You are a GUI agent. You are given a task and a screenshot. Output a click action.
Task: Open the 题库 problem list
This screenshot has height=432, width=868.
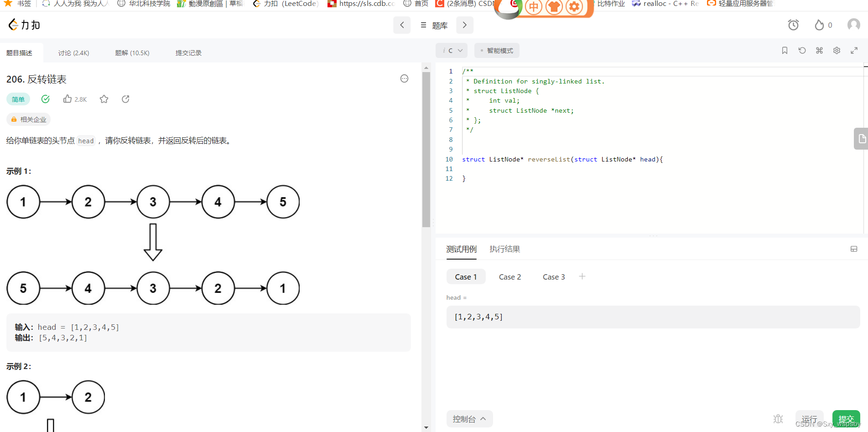pos(434,26)
